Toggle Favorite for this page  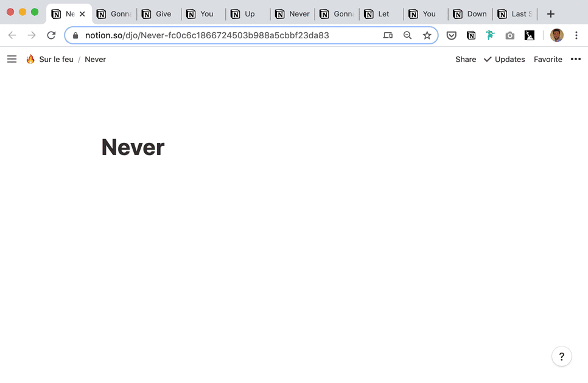548,59
